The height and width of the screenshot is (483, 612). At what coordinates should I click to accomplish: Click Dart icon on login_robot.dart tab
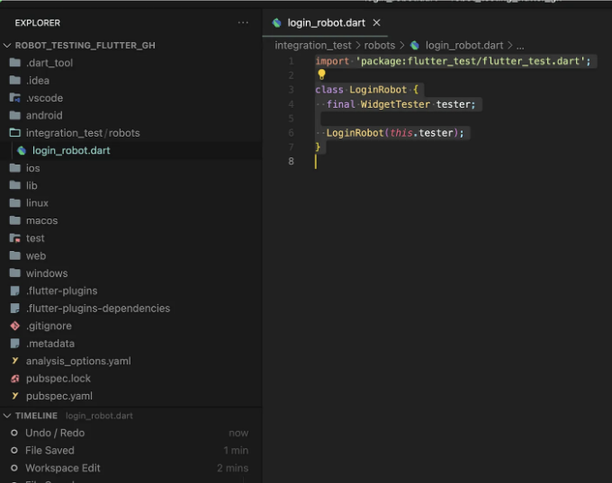pos(277,23)
